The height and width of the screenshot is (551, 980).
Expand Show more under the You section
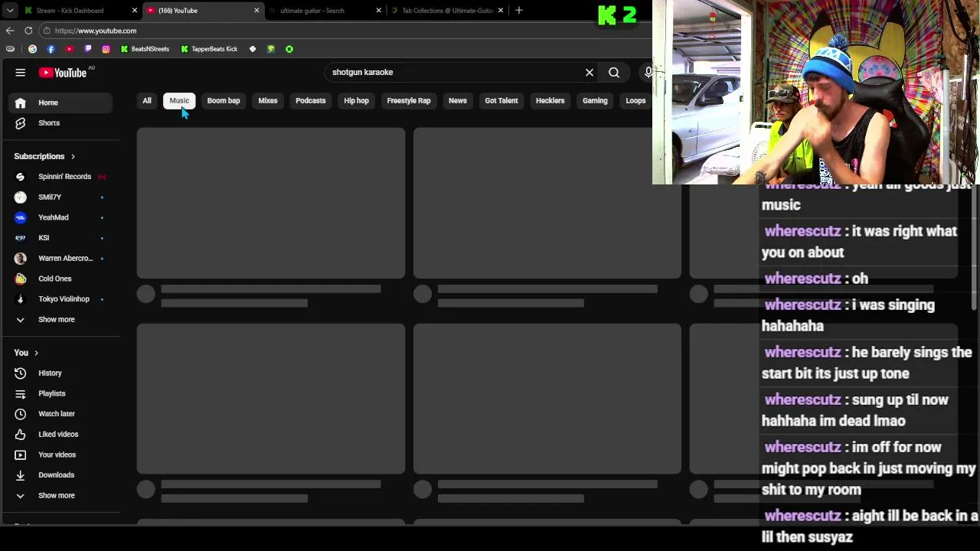coord(60,496)
